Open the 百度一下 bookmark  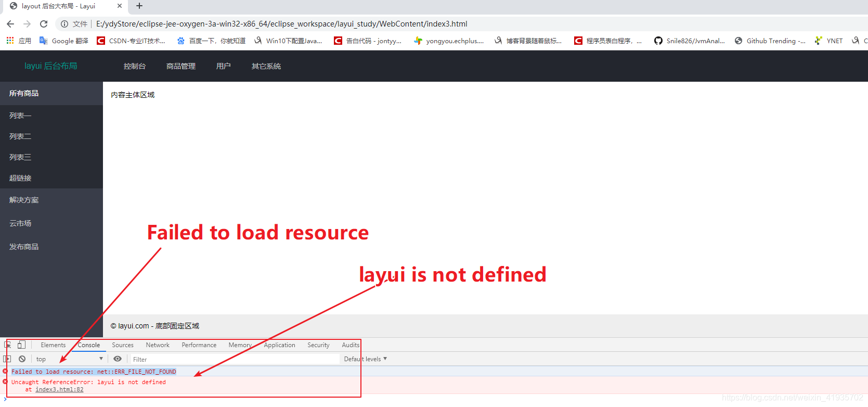(211, 41)
